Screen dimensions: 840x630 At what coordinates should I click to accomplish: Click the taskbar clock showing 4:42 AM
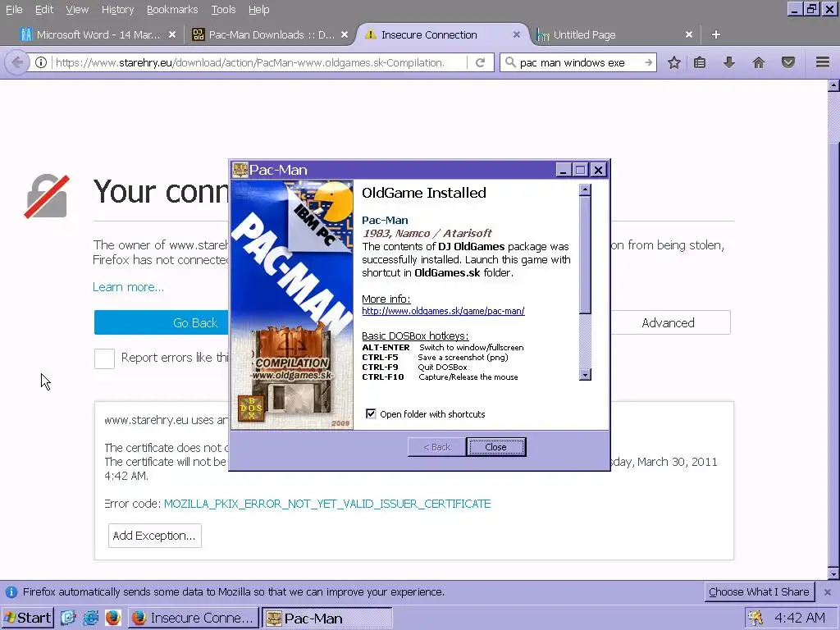tap(800, 619)
